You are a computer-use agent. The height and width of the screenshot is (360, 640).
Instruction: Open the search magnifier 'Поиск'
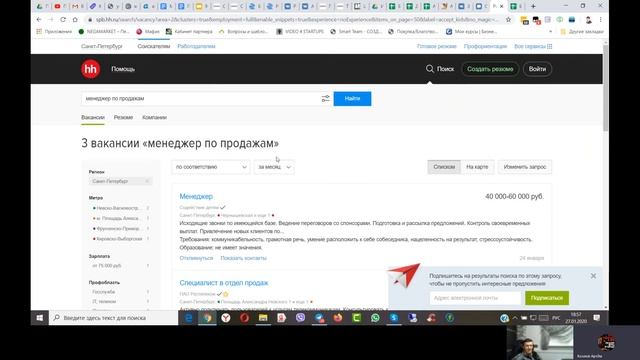(440, 69)
